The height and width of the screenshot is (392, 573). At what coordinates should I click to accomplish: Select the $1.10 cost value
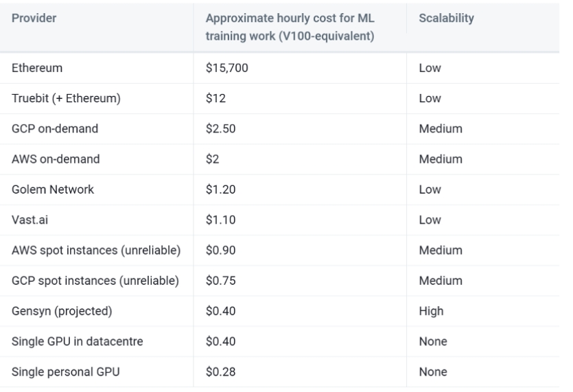coord(220,220)
